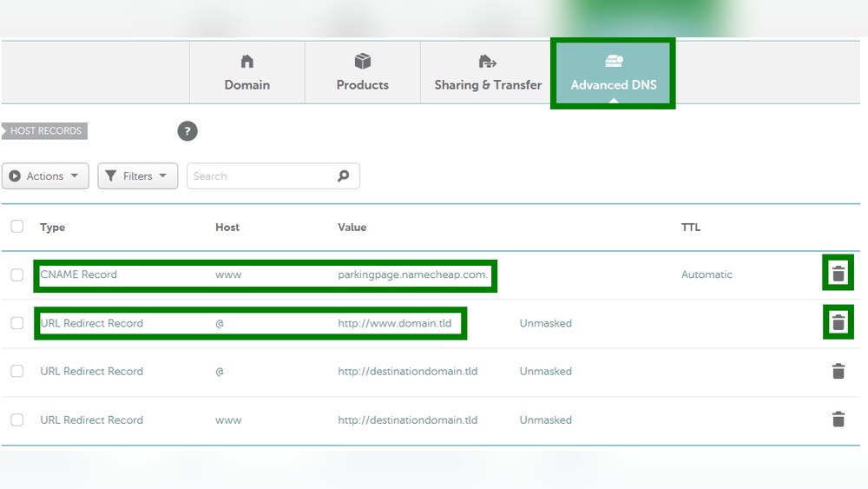The height and width of the screenshot is (489, 868).
Task: Focus the host records Search field
Action: 273,176
